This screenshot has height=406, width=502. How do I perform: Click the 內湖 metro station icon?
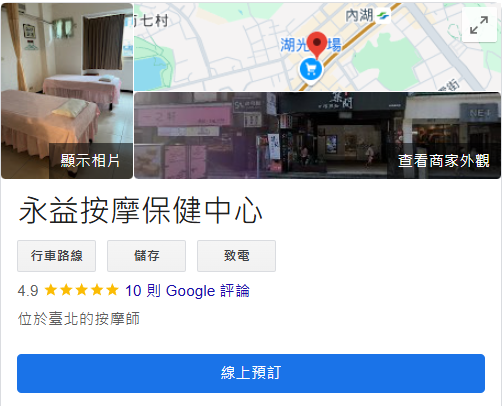pyautogui.click(x=383, y=16)
